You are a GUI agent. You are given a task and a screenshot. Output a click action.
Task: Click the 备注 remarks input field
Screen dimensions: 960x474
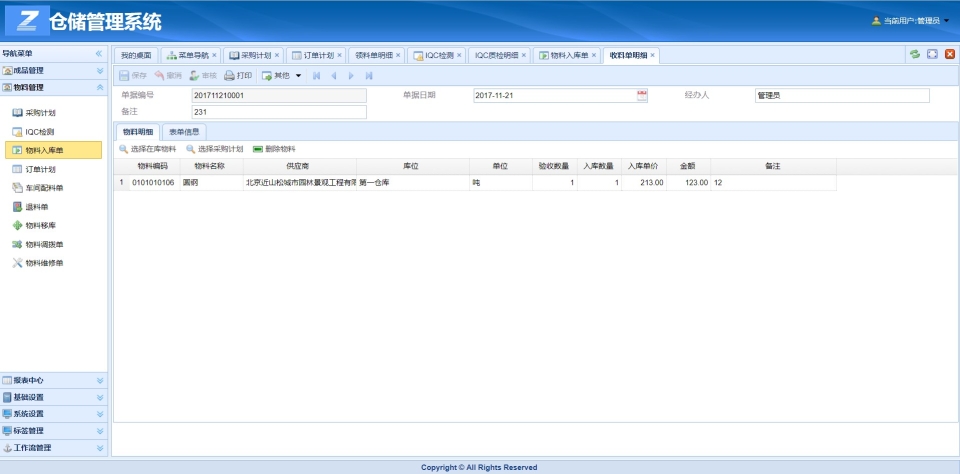pos(278,112)
